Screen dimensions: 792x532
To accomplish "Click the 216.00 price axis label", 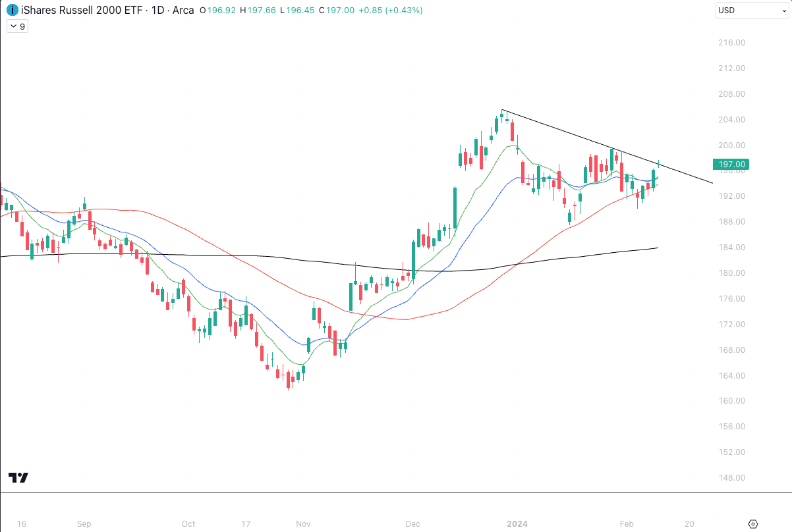I will coord(731,43).
